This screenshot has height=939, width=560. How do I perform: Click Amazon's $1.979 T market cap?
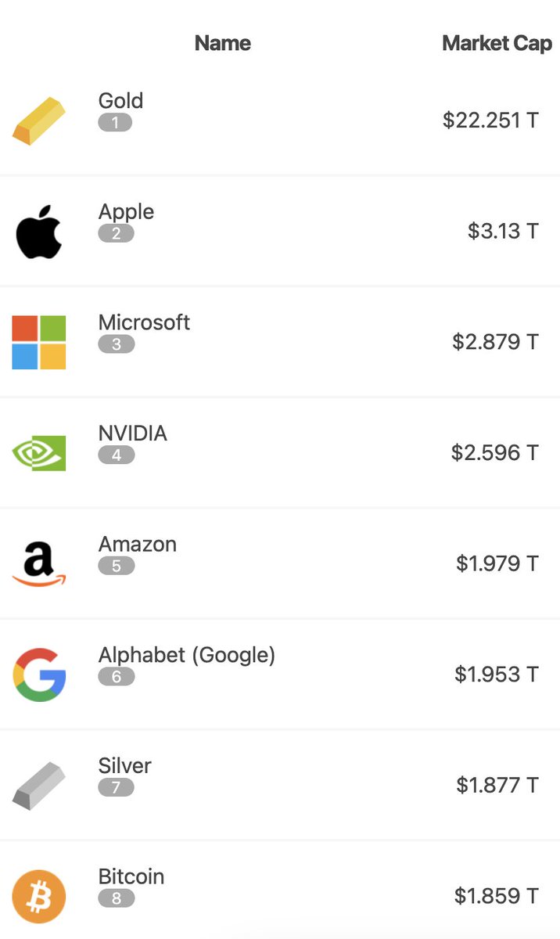[x=497, y=563]
